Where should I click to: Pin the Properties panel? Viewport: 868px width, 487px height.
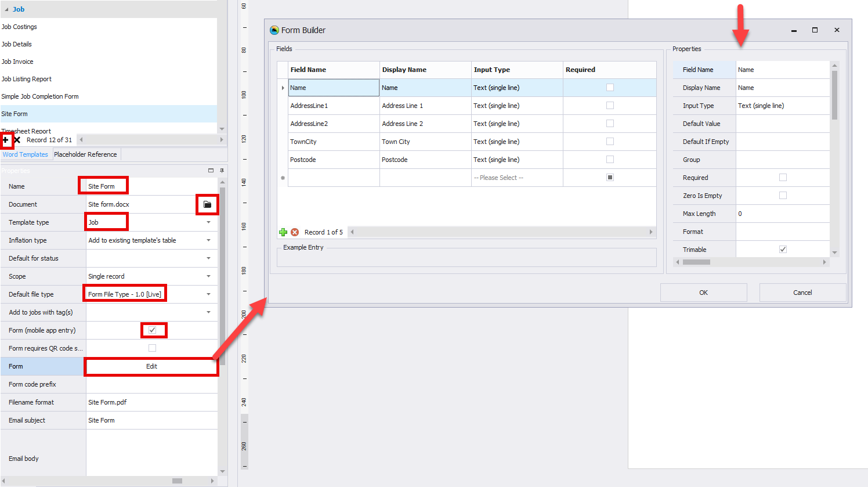coord(222,171)
